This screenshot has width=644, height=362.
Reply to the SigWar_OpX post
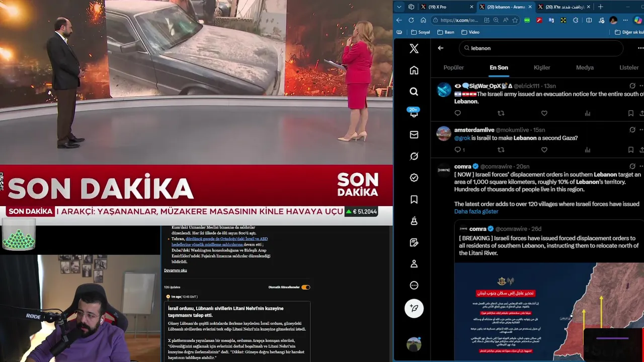tap(457, 113)
